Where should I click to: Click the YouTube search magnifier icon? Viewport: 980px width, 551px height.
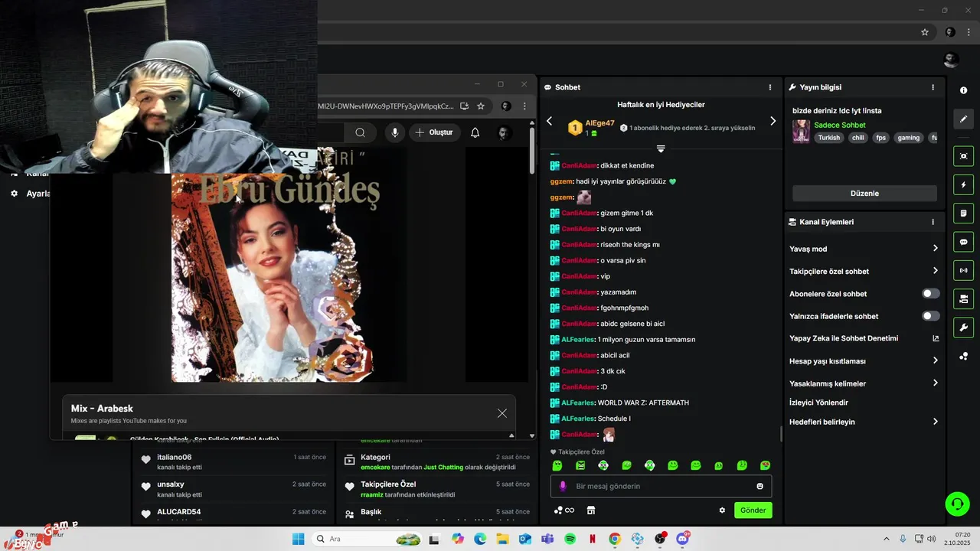(360, 132)
